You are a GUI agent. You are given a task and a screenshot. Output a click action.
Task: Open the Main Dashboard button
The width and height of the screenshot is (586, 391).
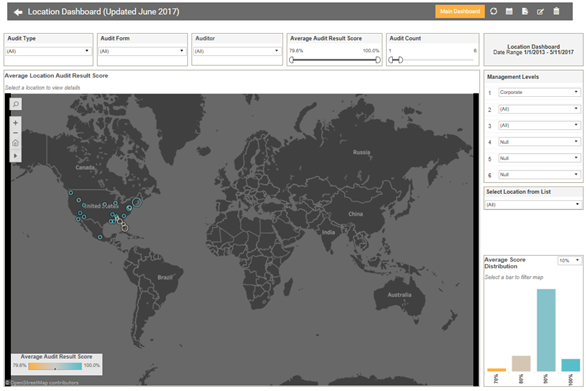pyautogui.click(x=460, y=12)
